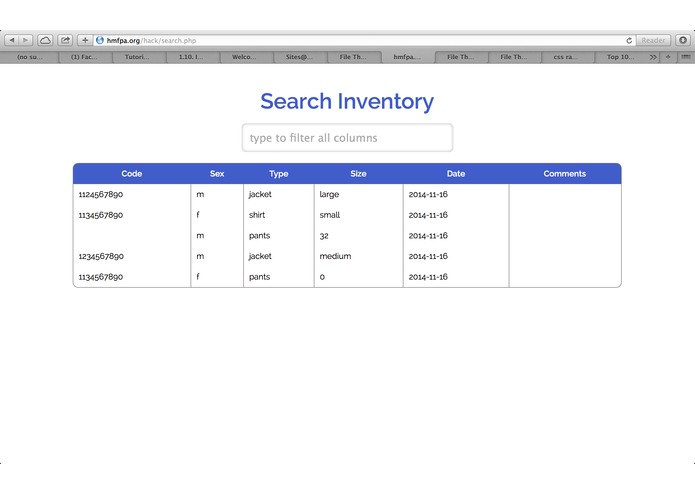Viewport: 695px width, 494px height.
Task: Click the Share icon in the toolbar
Action: click(65, 40)
